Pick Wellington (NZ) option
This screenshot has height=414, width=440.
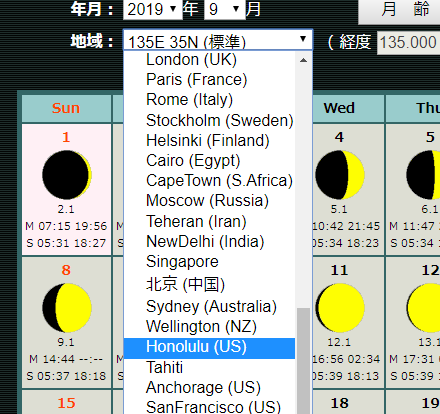point(209,326)
